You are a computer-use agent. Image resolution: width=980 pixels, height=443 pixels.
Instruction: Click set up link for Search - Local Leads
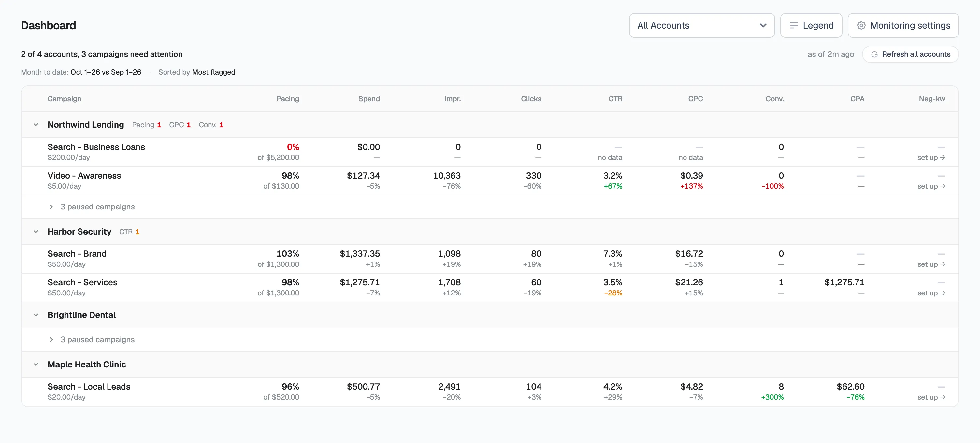click(x=931, y=397)
